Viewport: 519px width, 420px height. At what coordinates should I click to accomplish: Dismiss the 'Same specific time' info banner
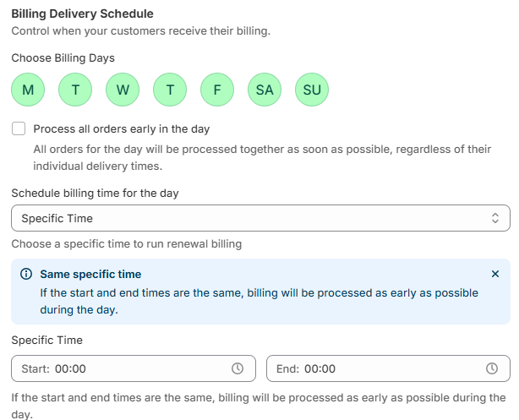coord(495,274)
